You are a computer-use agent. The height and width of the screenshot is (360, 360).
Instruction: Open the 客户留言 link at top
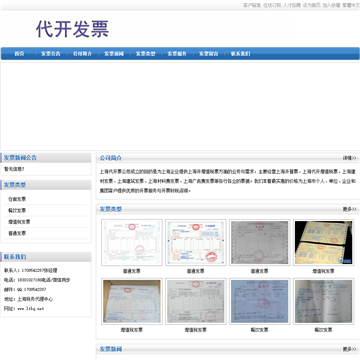click(x=252, y=5)
